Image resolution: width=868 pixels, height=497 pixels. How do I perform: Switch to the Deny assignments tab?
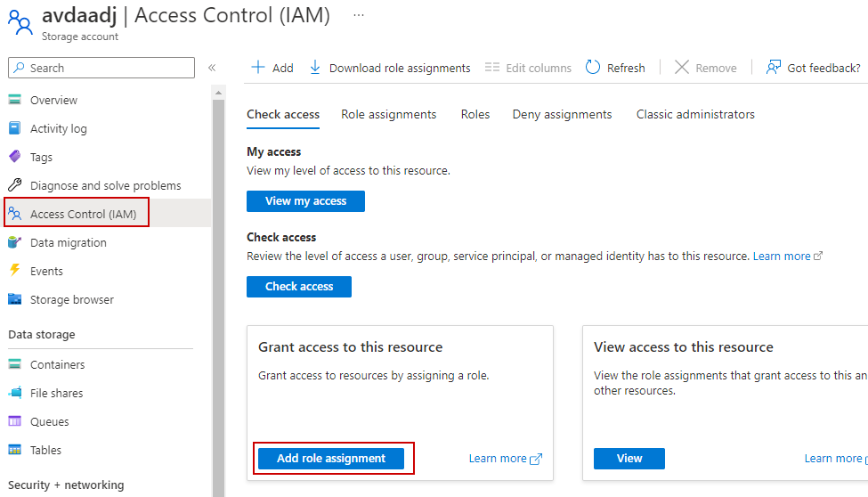click(x=562, y=115)
